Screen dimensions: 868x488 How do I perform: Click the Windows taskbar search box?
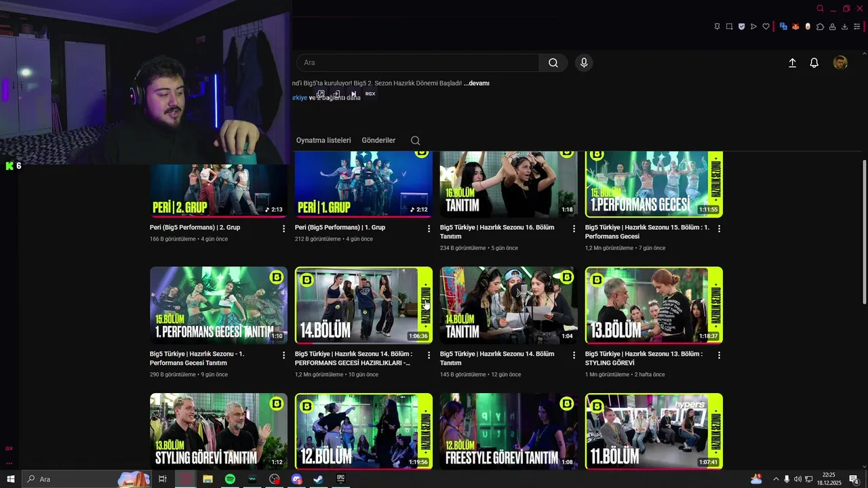tap(85, 479)
